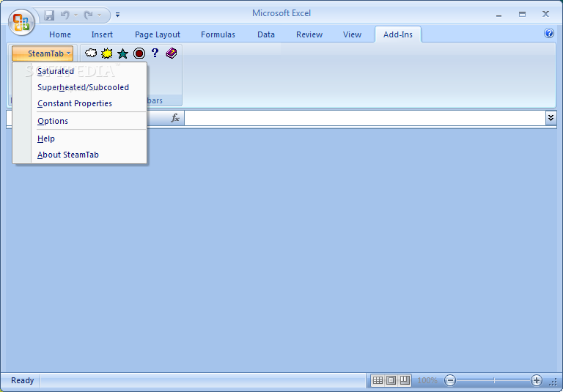Click the yellow starburst toolbar icon
The width and height of the screenshot is (563, 392).
pos(106,53)
